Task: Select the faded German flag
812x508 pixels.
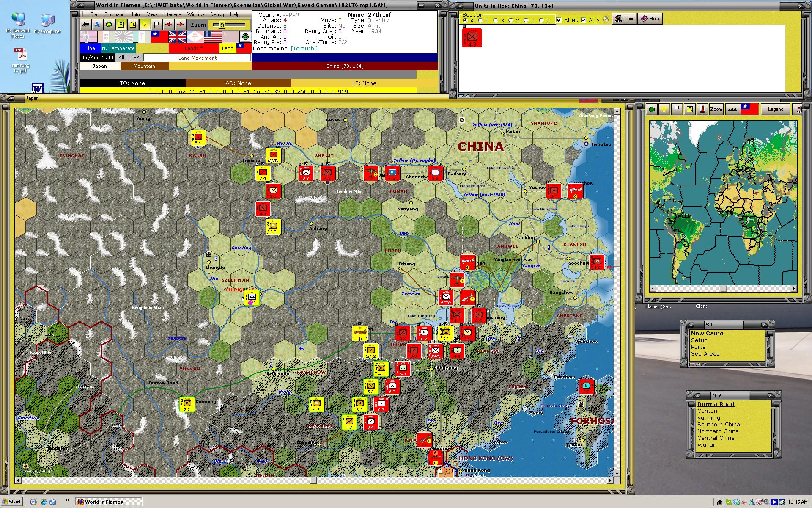Action: click(x=88, y=37)
